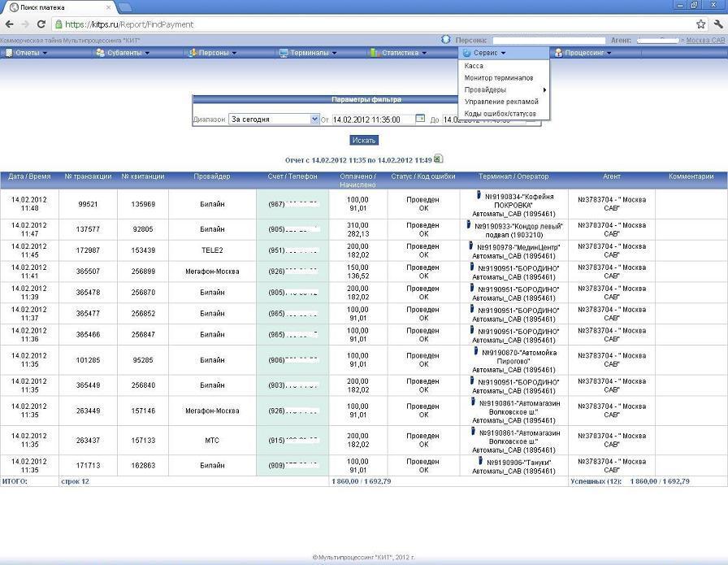Screen dimensions: 728x565
Task: Click receipt number 92805
Action: [143, 229]
